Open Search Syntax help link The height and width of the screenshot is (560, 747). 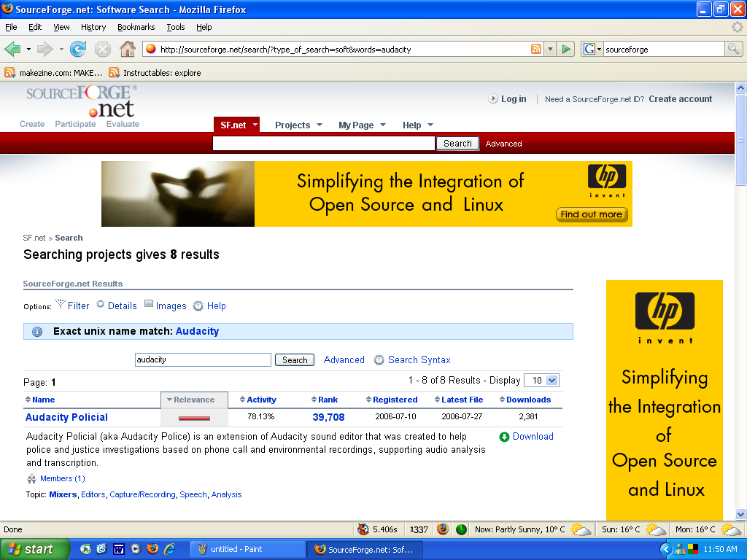419,360
